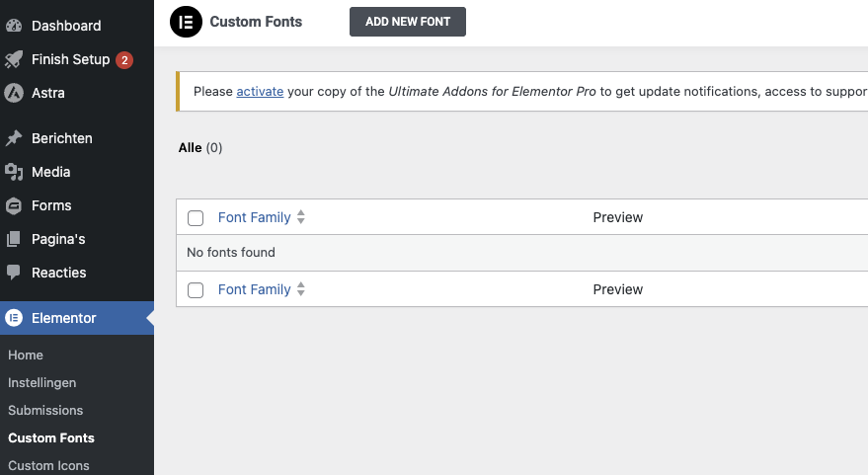Follow the activate license link
Screen dimensions: 868x475
260,91
